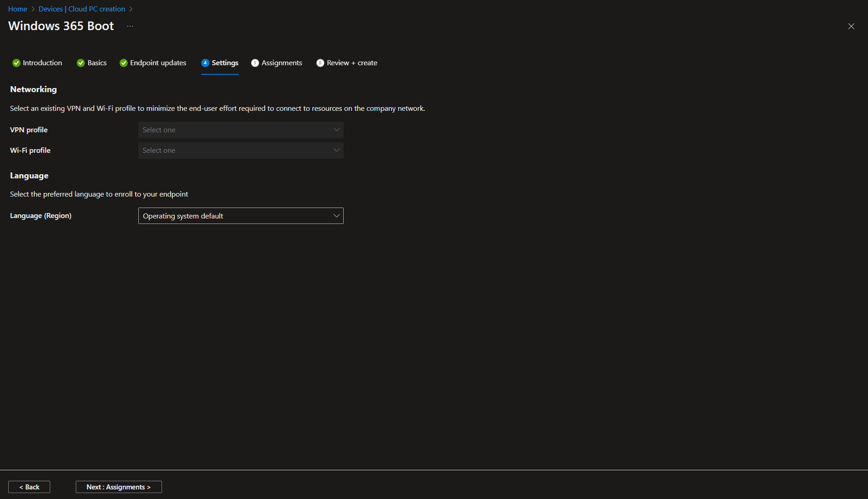
Task: Go to Home breadcrumb link
Action: click(x=18, y=9)
